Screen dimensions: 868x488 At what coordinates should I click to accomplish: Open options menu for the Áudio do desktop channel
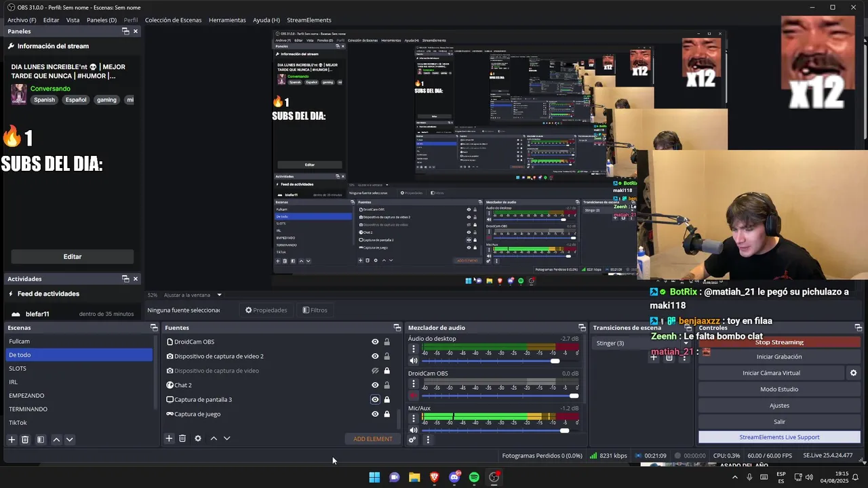[414, 349]
